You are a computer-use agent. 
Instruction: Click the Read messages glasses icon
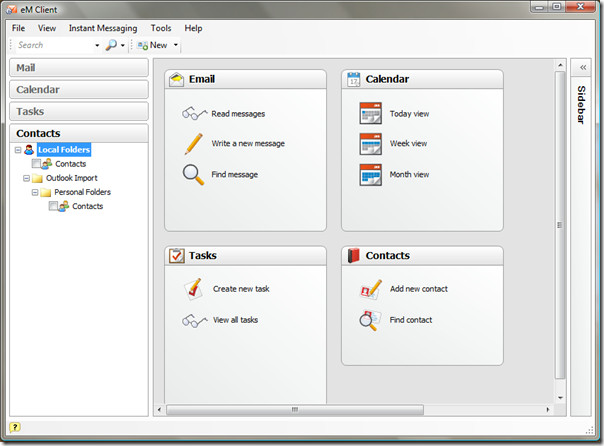click(193, 114)
